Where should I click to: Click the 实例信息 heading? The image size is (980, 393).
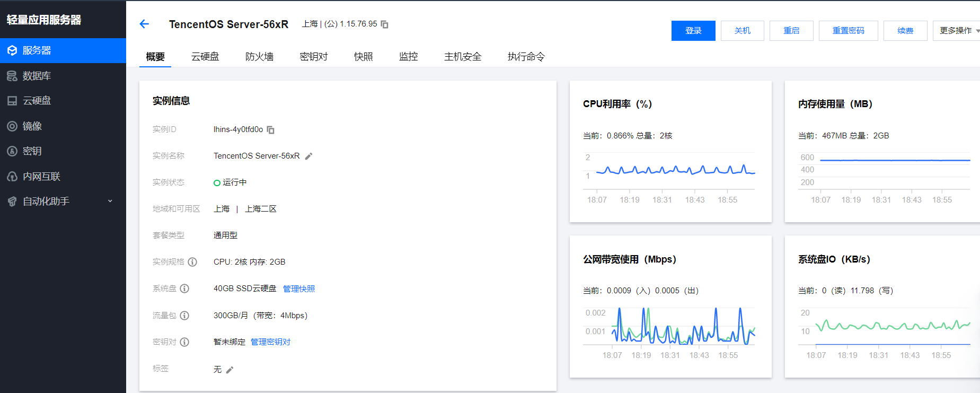[171, 101]
